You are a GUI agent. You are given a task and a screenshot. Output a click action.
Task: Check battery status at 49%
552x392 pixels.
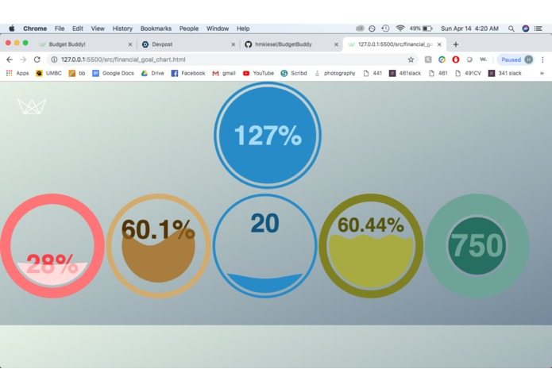pyautogui.click(x=421, y=29)
